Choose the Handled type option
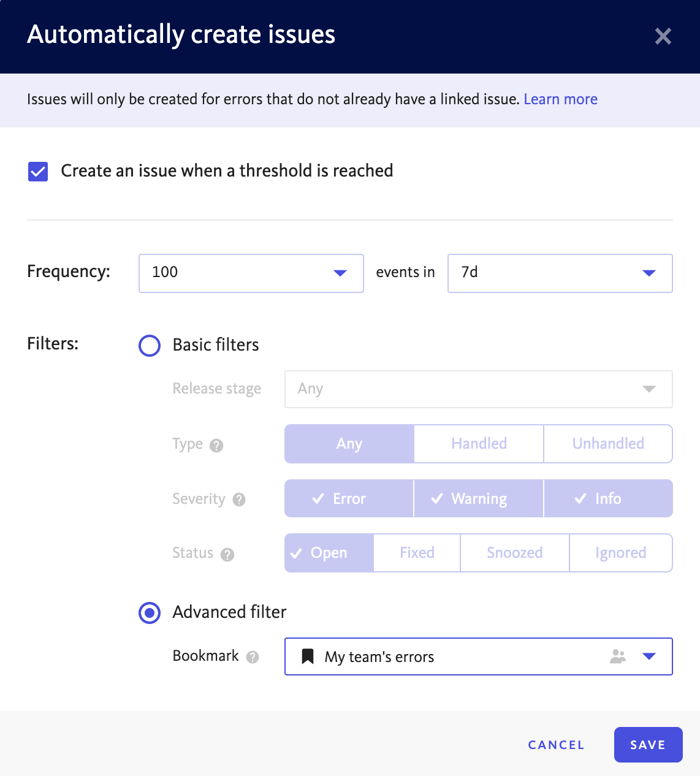The image size is (700, 776). (x=479, y=444)
